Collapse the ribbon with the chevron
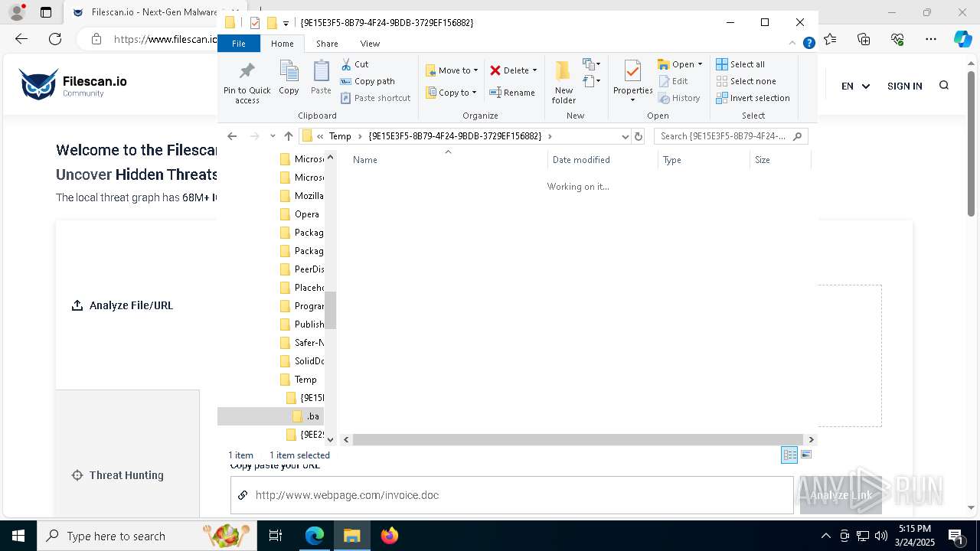This screenshot has width=980, height=551. 792,44
